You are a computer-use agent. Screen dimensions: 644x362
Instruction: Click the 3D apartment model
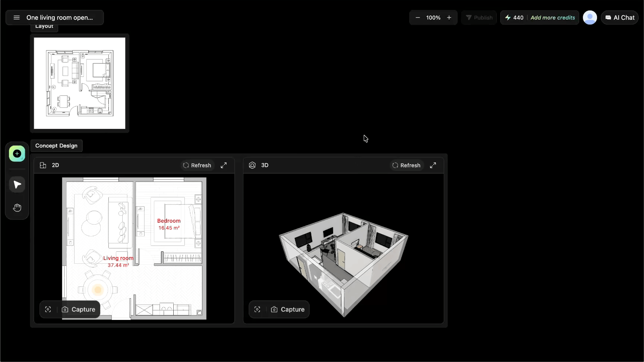click(x=344, y=265)
